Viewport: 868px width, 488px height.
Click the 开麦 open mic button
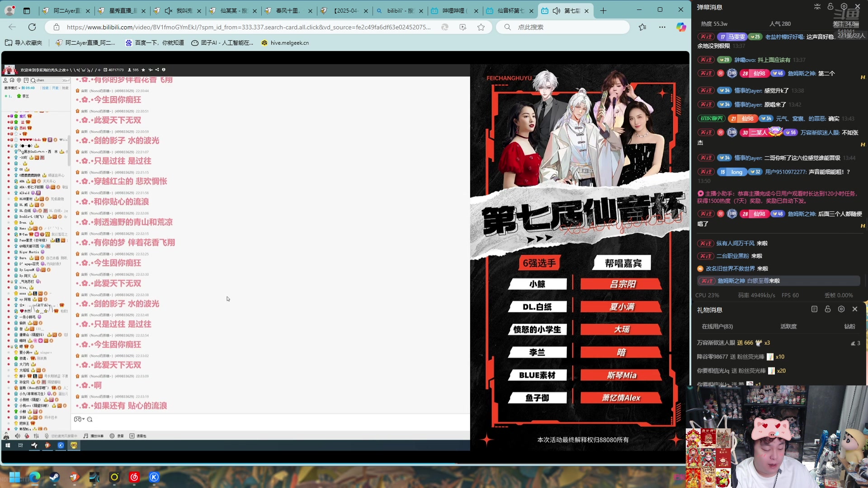pyautogui.click(x=55, y=88)
